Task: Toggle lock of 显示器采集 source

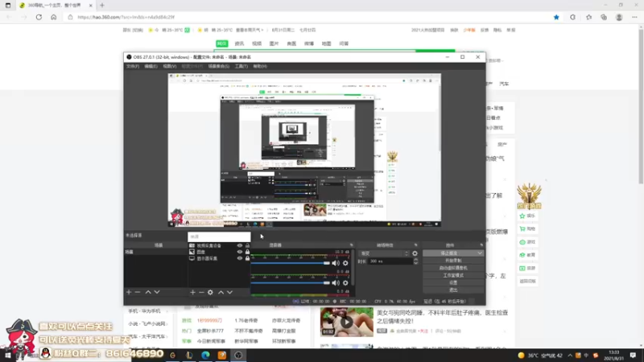Action: 247,258
